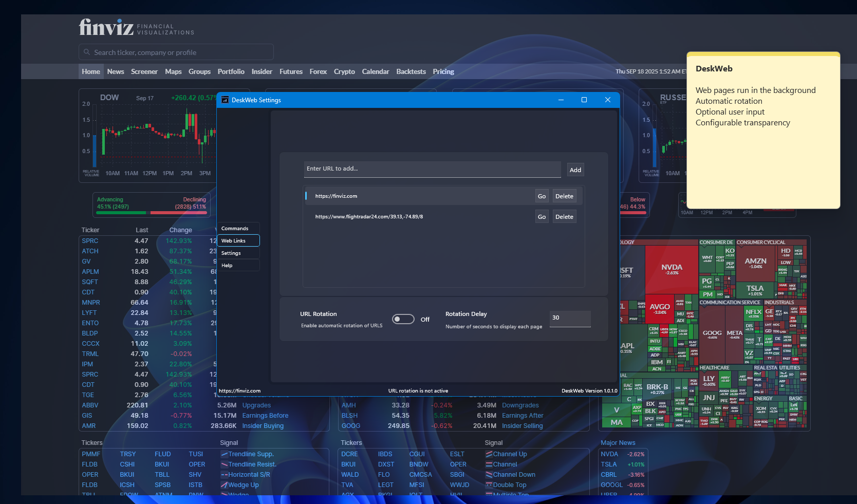
Task: Open Help in DeskWeb sidebar
Action: point(238,266)
